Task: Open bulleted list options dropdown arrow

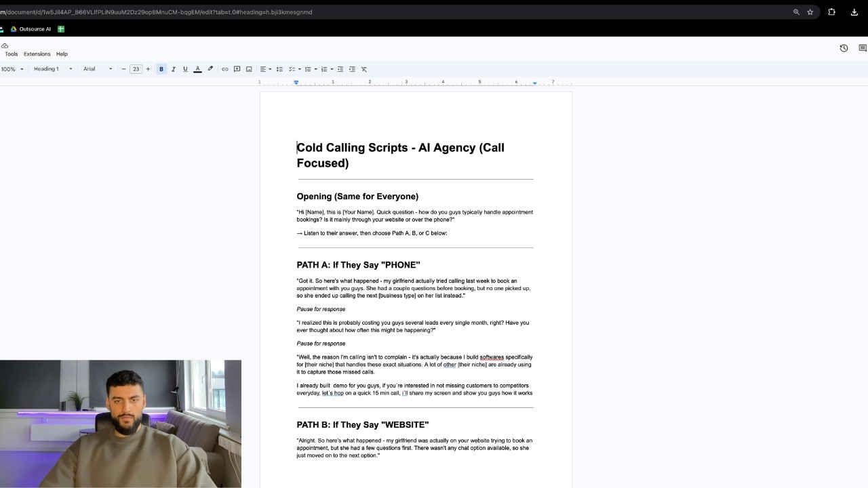Action: point(315,69)
